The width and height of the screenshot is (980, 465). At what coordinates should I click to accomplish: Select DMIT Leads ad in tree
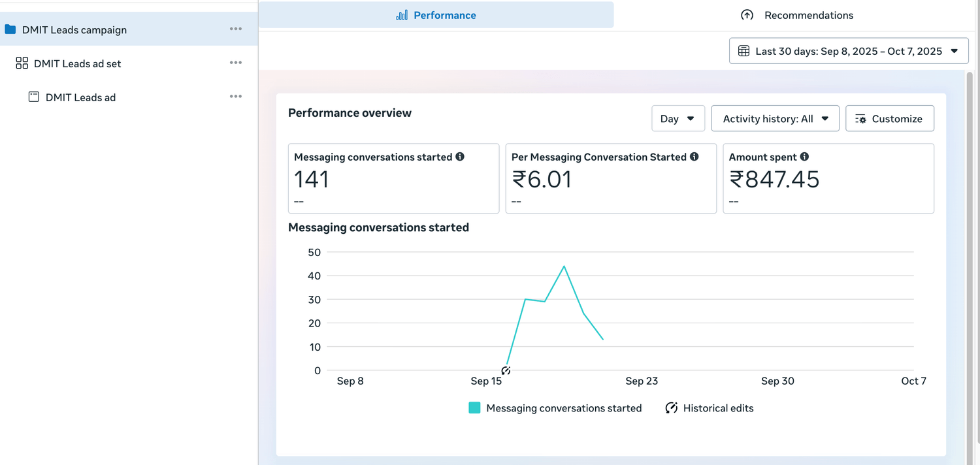coord(80,97)
